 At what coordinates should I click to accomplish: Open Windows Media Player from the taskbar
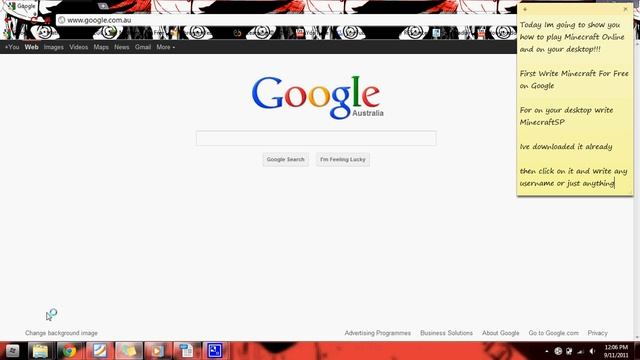click(158, 351)
